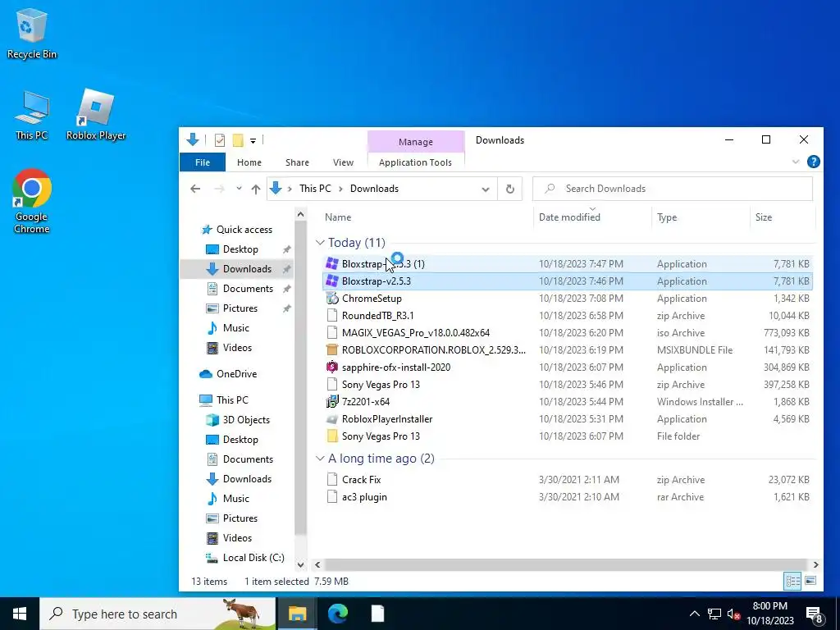Screen dimensions: 840x630
Task: Open the Help question mark icon
Action: click(x=813, y=162)
